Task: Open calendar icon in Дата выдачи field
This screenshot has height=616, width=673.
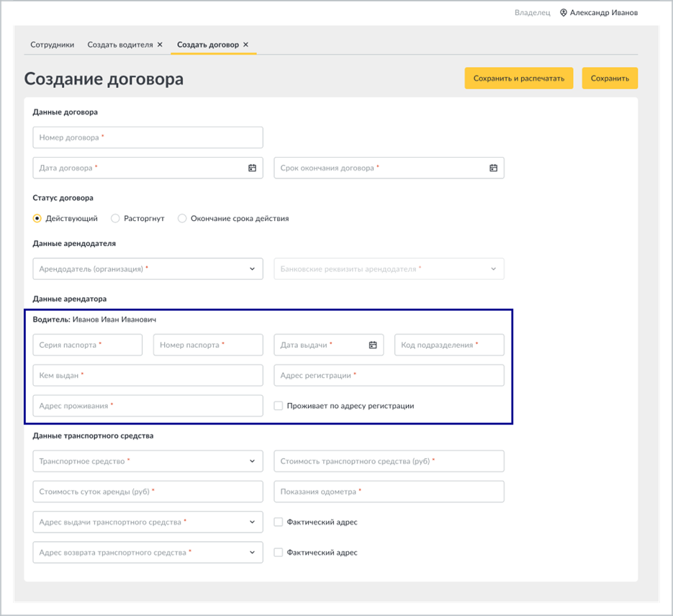Action: (373, 345)
